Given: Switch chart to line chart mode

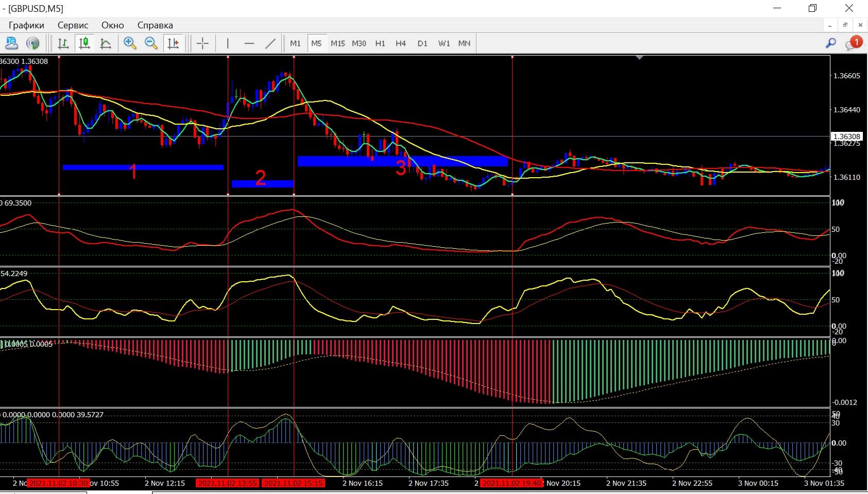Looking at the screenshot, I should coord(106,43).
